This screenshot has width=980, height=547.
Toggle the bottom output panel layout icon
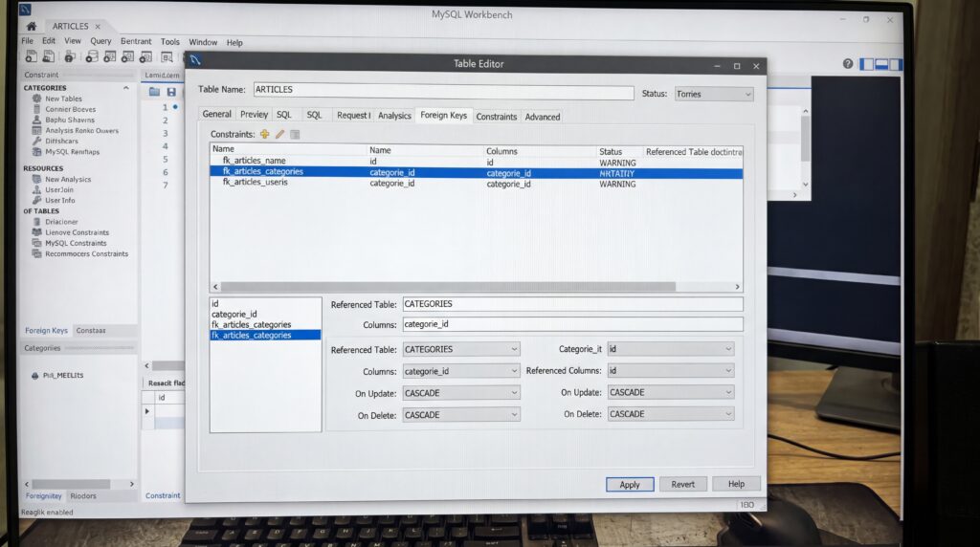point(881,64)
